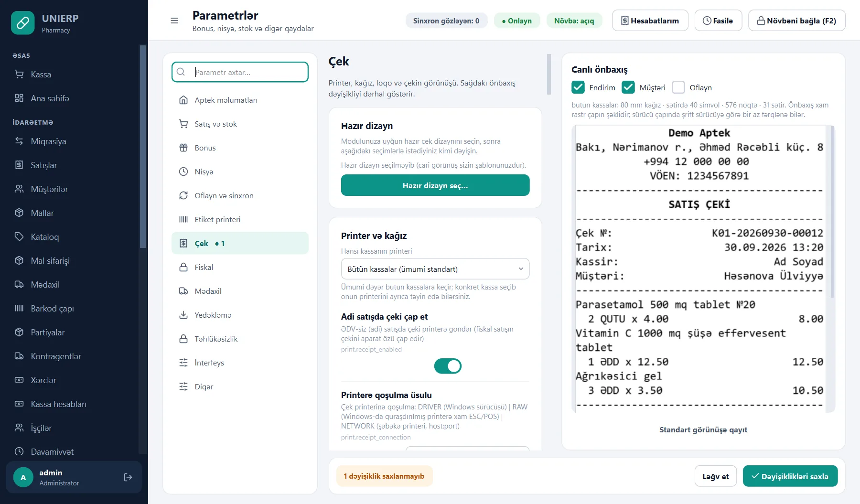Open the Hansı kassanın printeri dropdown
The image size is (860, 504).
(435, 269)
